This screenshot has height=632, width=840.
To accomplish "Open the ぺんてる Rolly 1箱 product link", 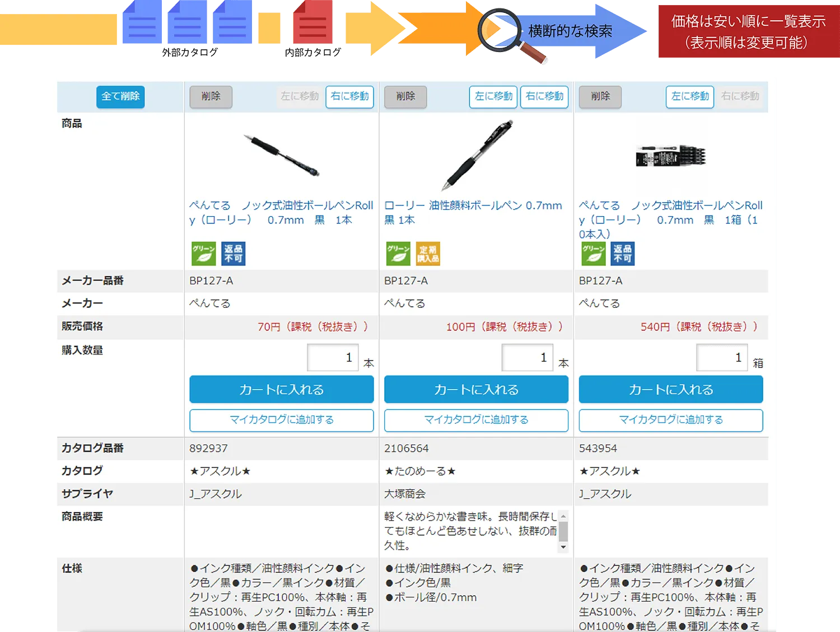I will click(x=671, y=219).
